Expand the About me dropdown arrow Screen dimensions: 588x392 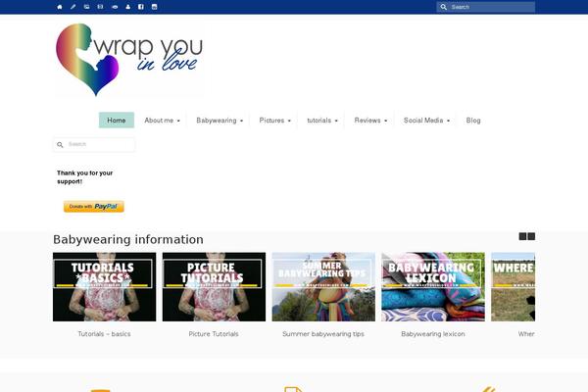point(178,121)
